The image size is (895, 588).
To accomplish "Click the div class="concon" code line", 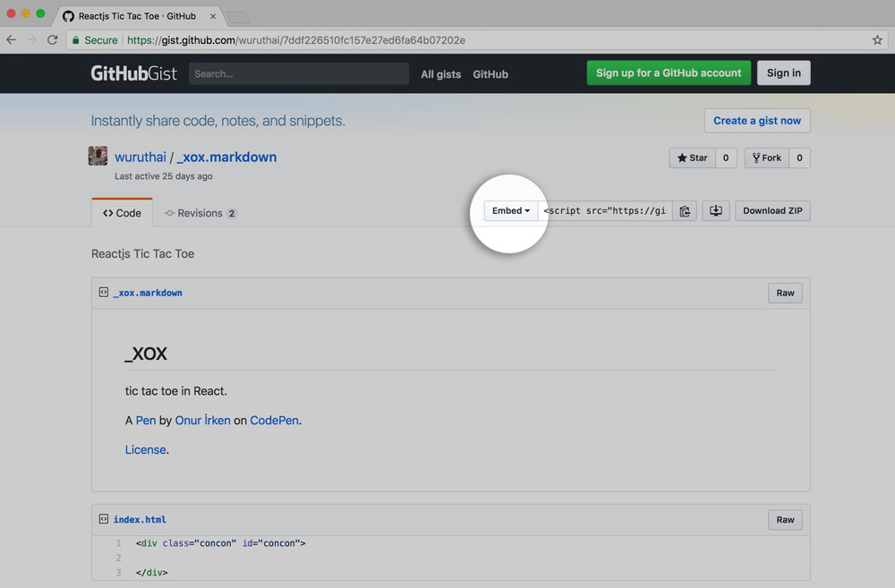I will click(x=220, y=543).
